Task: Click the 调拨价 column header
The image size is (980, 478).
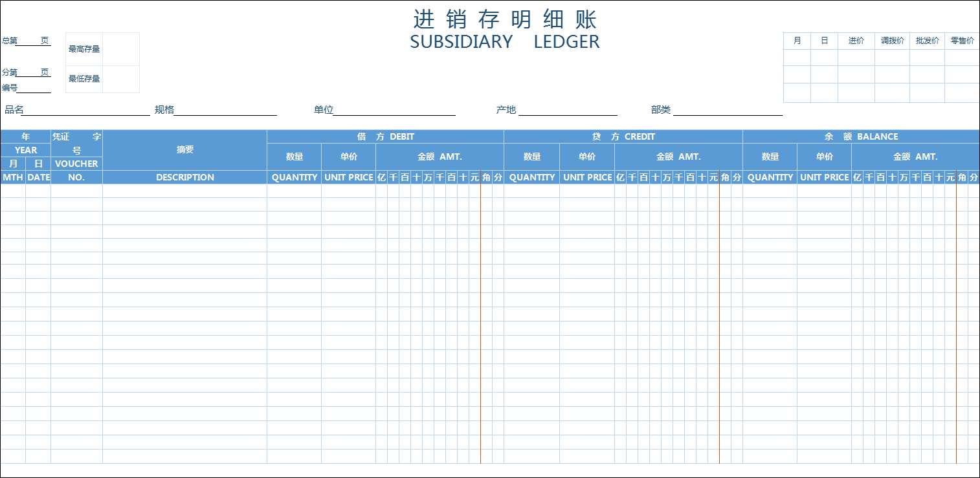Action: 891,39
